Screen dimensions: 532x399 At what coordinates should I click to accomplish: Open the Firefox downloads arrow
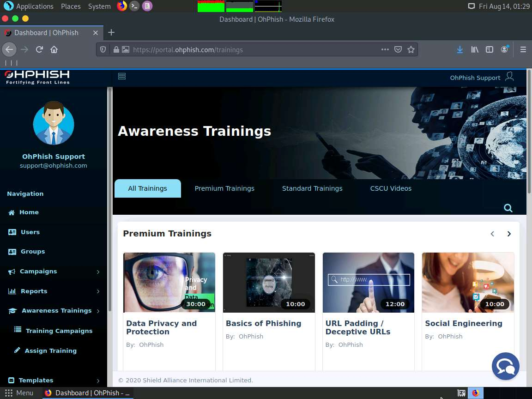[x=460, y=49]
